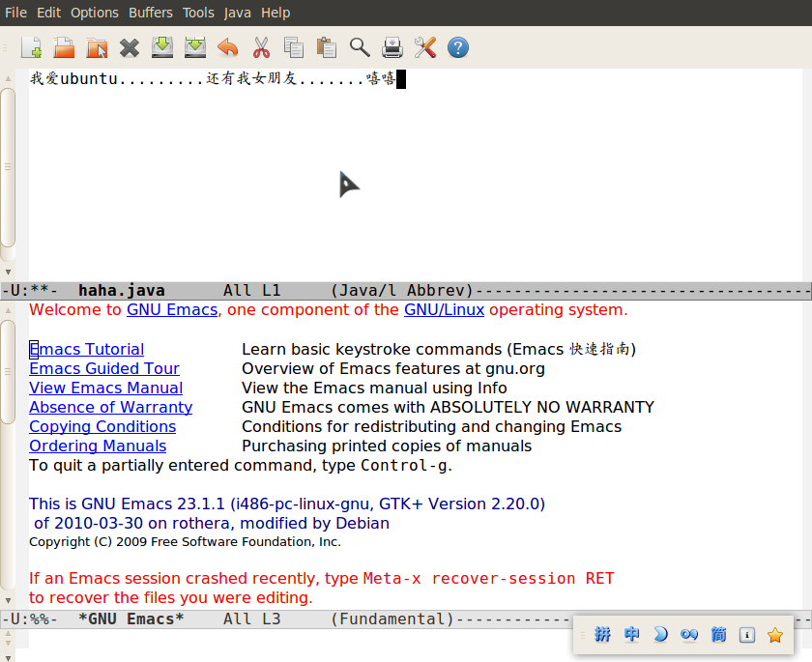Click the L3 line number indicator

[272, 619]
